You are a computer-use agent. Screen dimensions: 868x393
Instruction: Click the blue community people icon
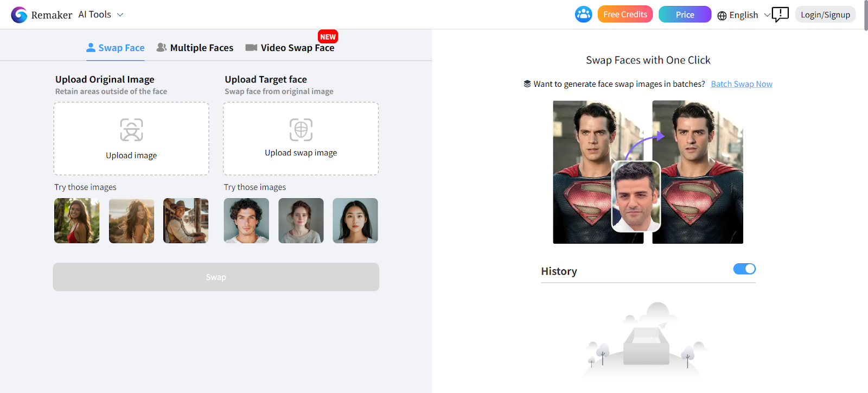(x=584, y=15)
